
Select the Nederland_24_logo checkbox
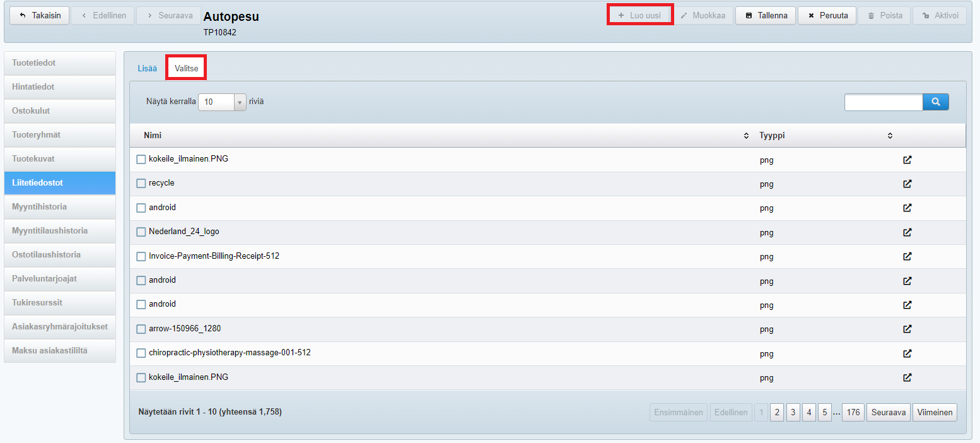click(x=141, y=232)
